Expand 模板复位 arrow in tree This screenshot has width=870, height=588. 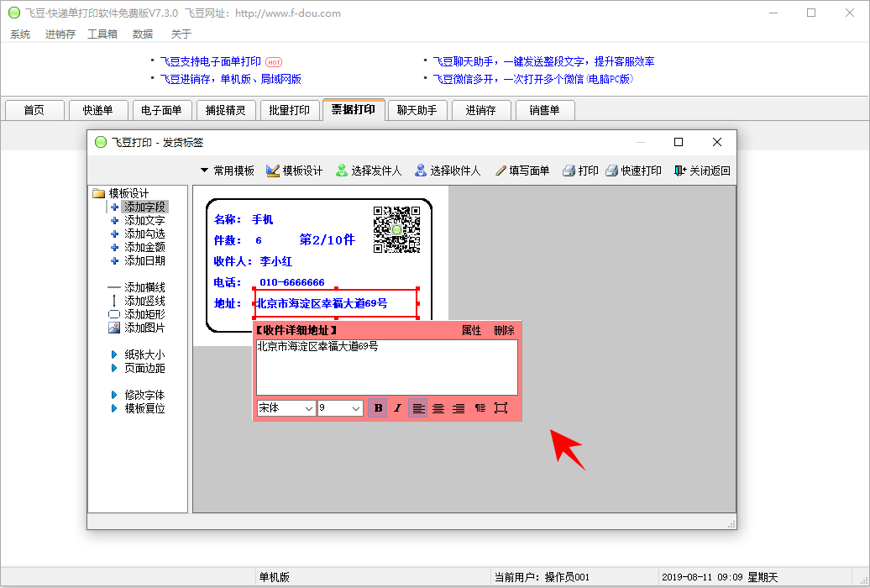click(x=114, y=408)
